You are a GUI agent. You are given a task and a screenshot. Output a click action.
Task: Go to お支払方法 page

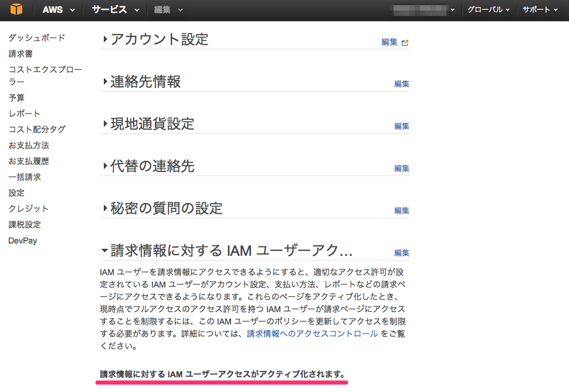point(29,145)
